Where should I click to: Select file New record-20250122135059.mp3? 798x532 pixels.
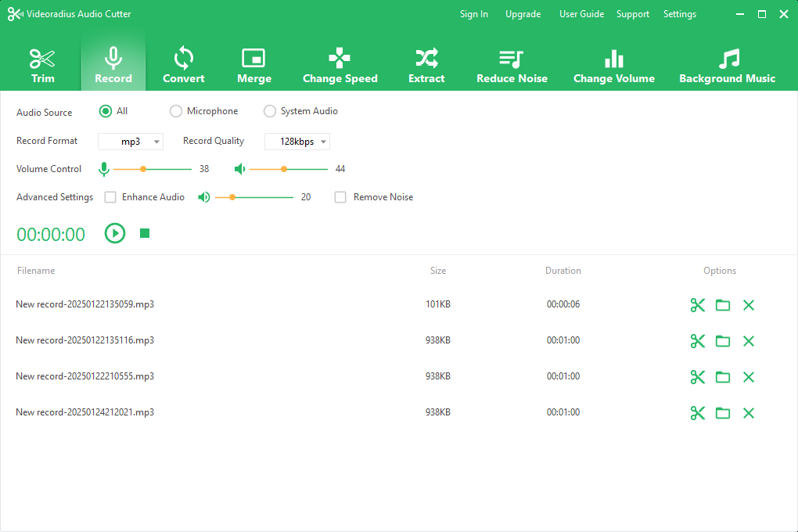(x=85, y=304)
